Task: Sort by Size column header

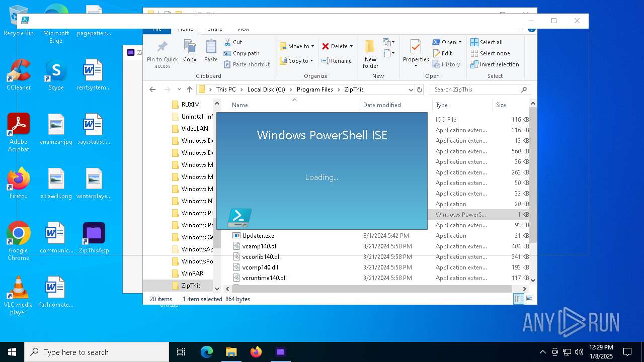Action: tap(510, 105)
